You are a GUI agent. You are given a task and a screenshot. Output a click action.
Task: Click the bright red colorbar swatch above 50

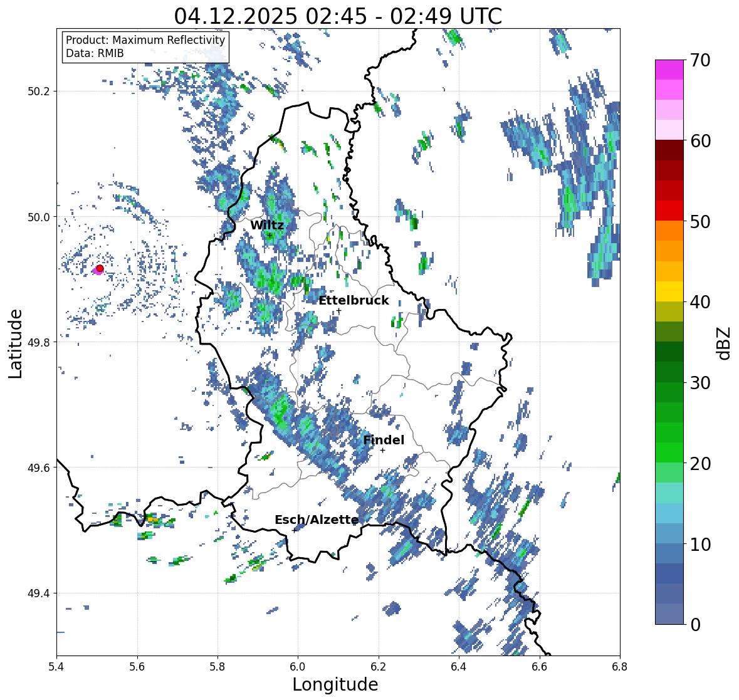click(669, 211)
